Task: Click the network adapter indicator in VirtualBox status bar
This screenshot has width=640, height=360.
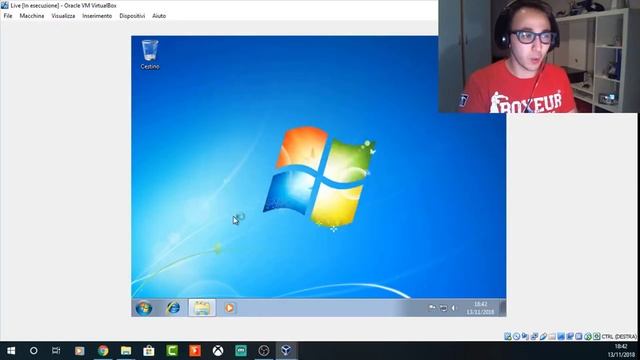Action: tap(534, 336)
